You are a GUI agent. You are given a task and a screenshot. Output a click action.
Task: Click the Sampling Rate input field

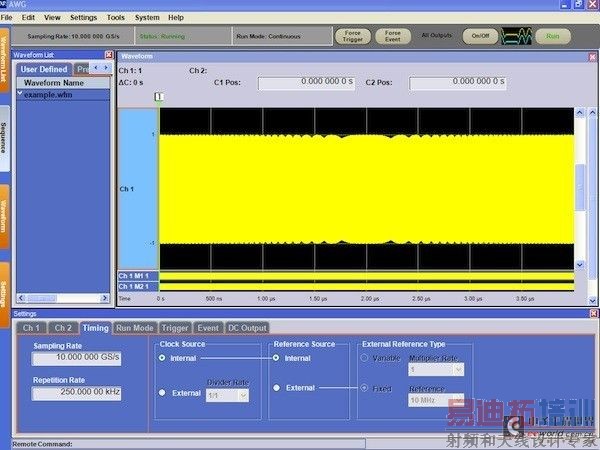point(75,358)
